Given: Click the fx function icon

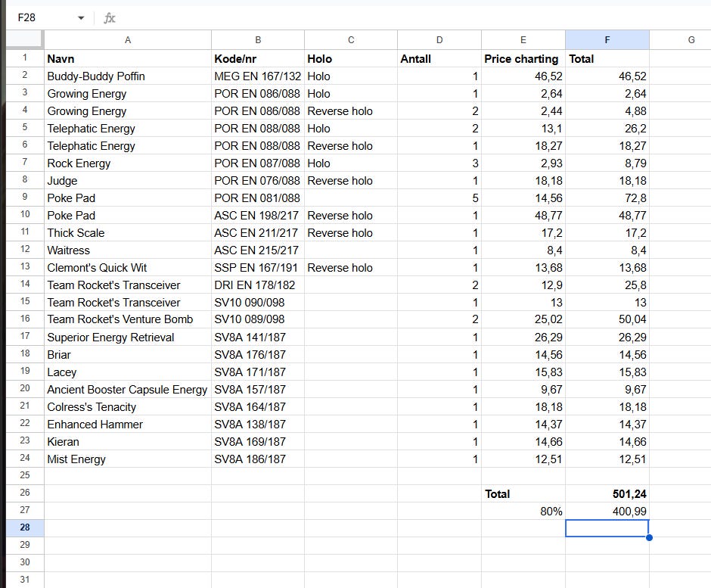Looking at the screenshot, I should point(110,17).
